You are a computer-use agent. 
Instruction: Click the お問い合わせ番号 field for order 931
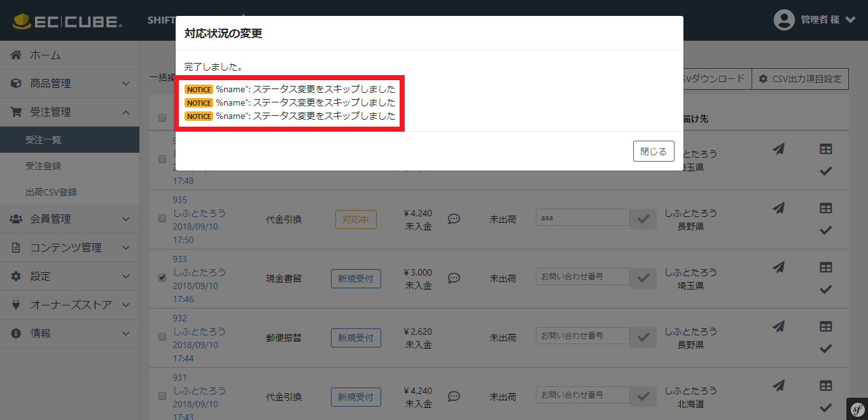tap(583, 395)
